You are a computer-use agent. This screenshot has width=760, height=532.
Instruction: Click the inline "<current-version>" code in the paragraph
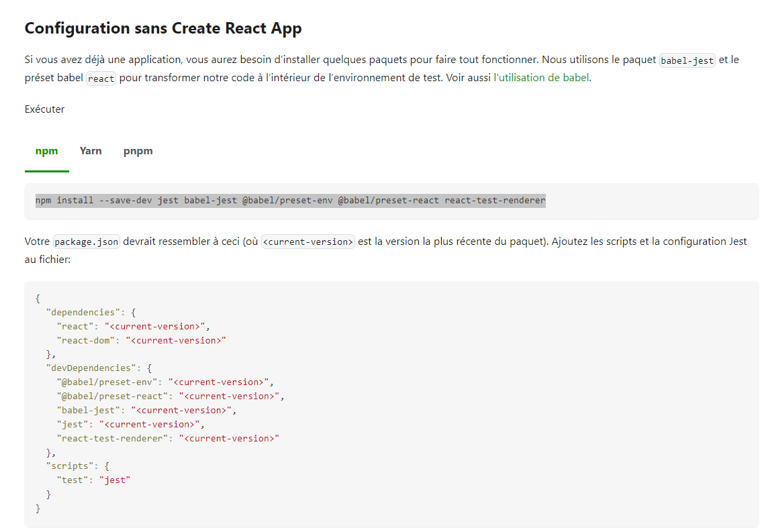tap(307, 242)
